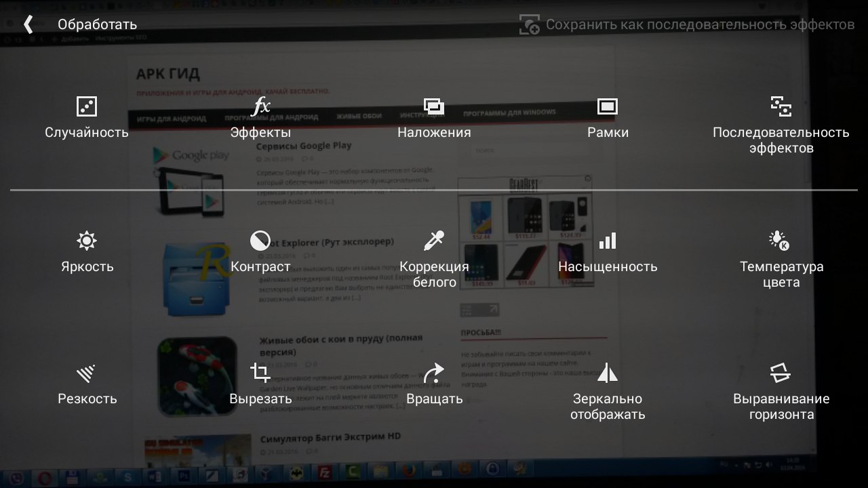Image resolution: width=868 pixels, height=488 pixels.
Task: Select the Контраст half-circle icon
Action: tap(260, 241)
